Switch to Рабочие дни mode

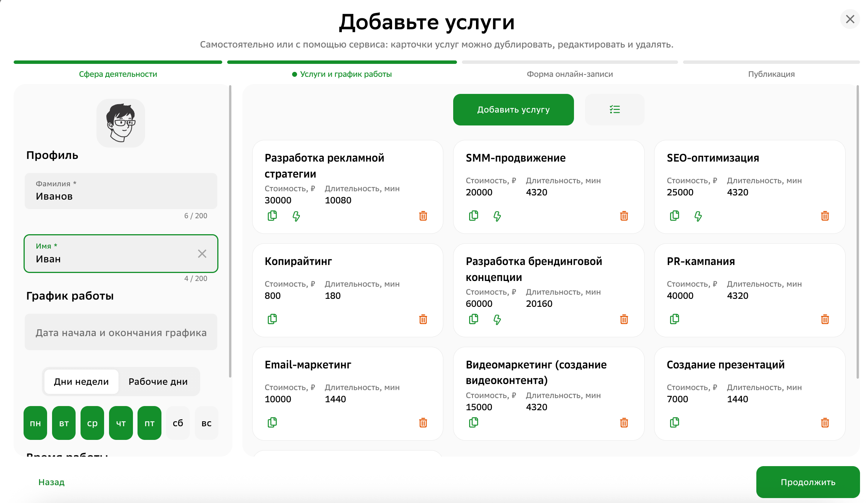point(158,381)
